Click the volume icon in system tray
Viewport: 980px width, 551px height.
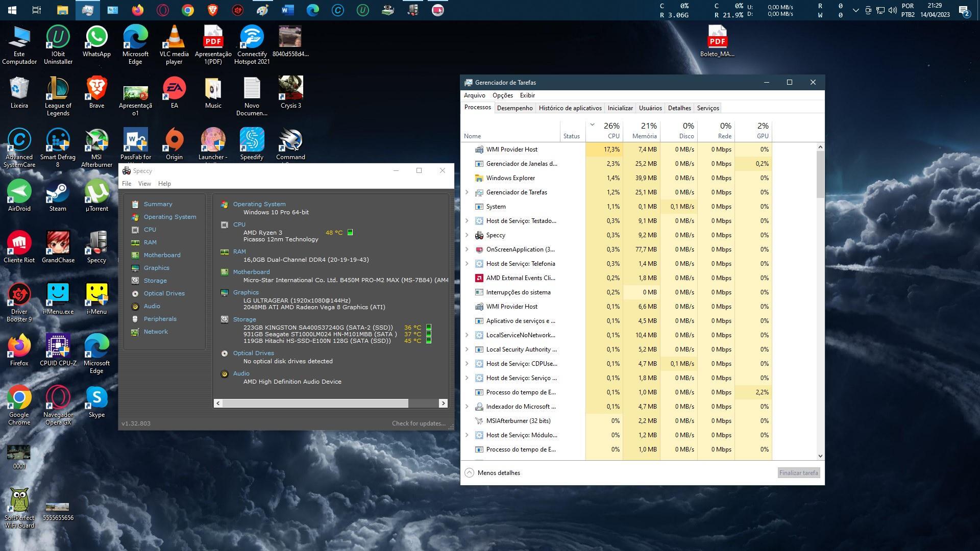892,10
